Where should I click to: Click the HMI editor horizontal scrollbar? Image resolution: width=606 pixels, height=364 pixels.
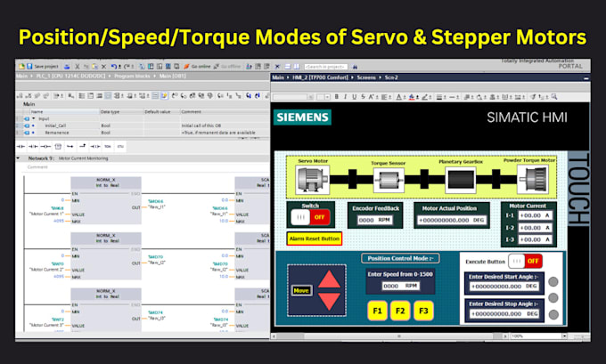[x=389, y=336]
